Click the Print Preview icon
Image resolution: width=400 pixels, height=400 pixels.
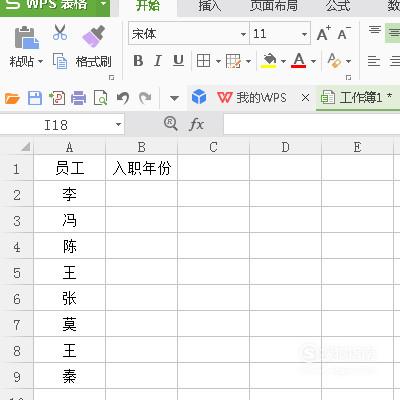[100, 98]
